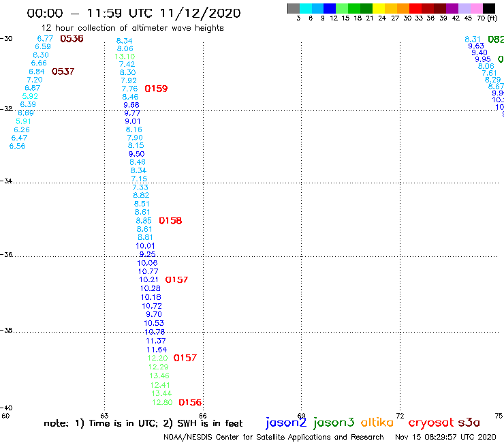Click the jason2 satellite legend label

point(286,423)
